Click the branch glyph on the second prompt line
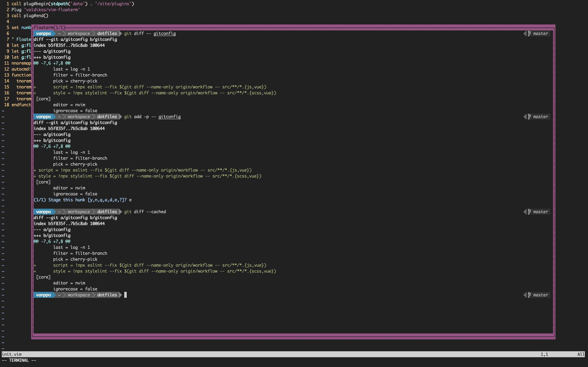Screen dimensions: 588x367 coord(530,117)
